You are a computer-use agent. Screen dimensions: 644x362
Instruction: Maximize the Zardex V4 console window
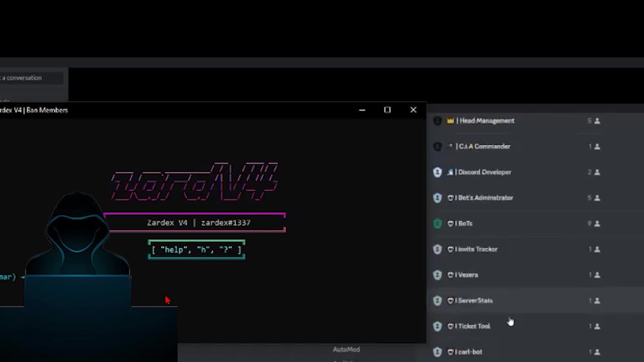coord(387,110)
